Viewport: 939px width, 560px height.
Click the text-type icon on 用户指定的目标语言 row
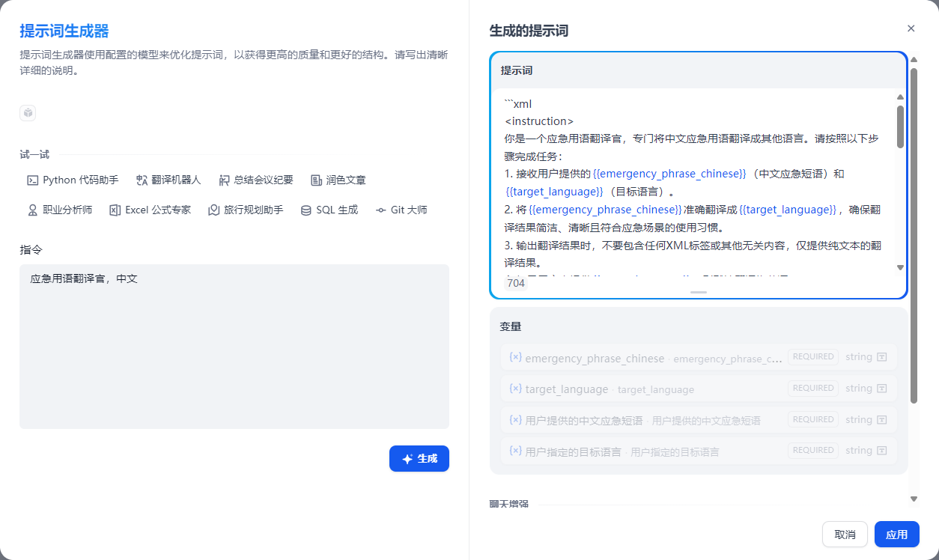click(x=881, y=451)
